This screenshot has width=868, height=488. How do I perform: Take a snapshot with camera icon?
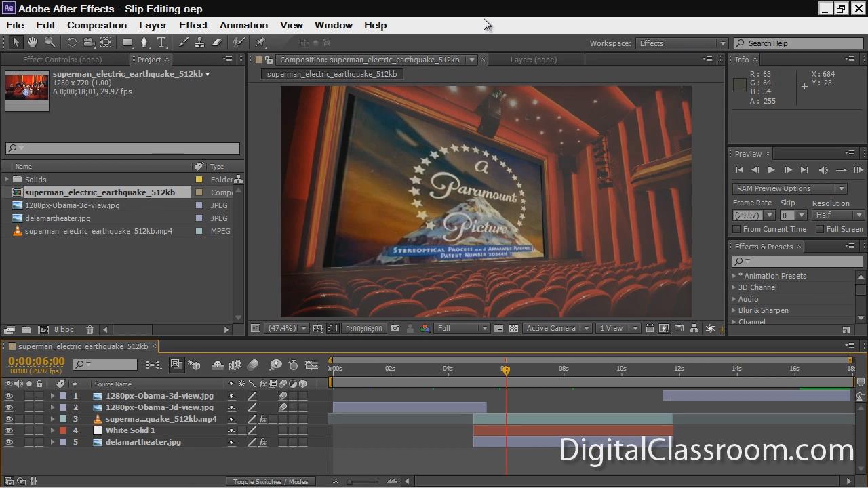coord(395,329)
